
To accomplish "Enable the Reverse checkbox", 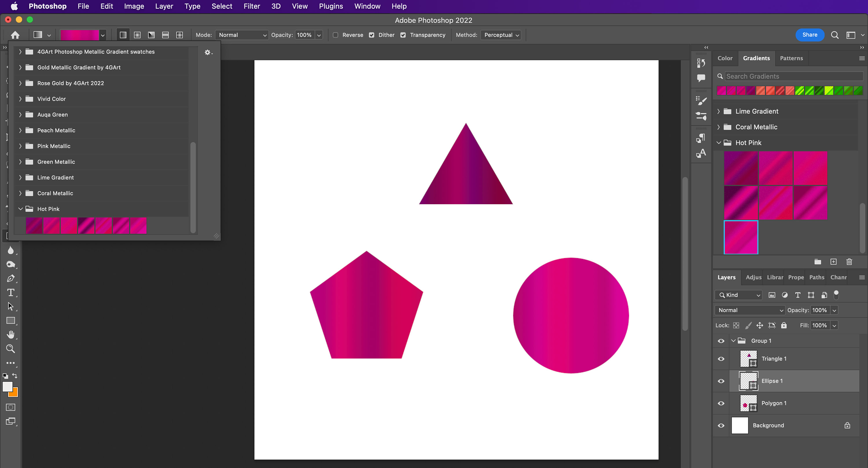I will pyautogui.click(x=335, y=35).
